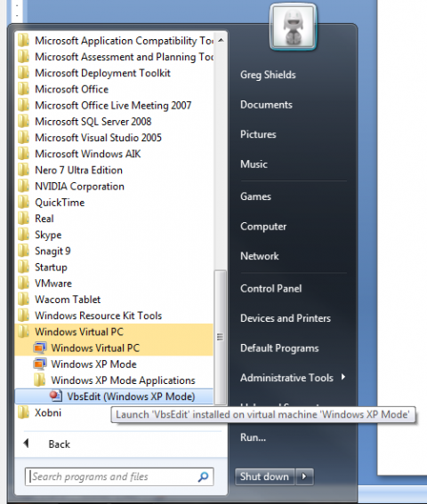This screenshot has width=427, height=504.
Task: Open the Startup folder
Action: pyautogui.click(x=114, y=267)
